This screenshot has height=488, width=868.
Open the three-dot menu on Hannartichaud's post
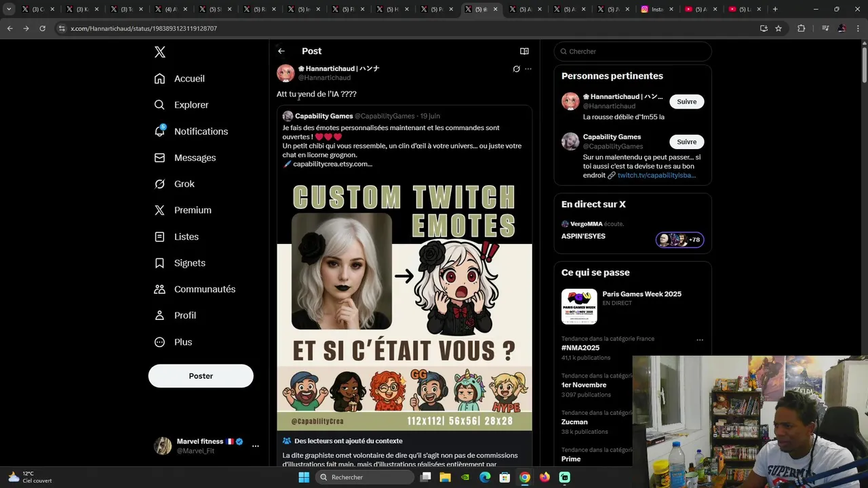coord(528,69)
